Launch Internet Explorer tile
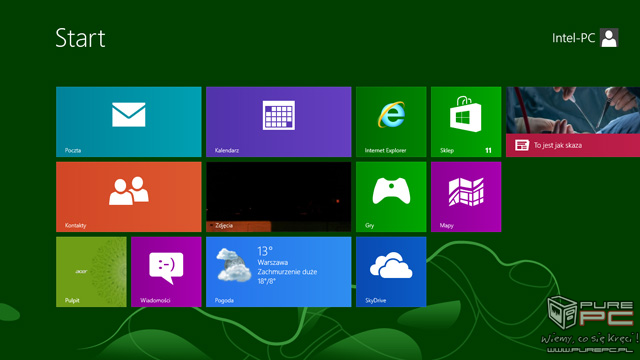The height and width of the screenshot is (360, 640). 391,122
